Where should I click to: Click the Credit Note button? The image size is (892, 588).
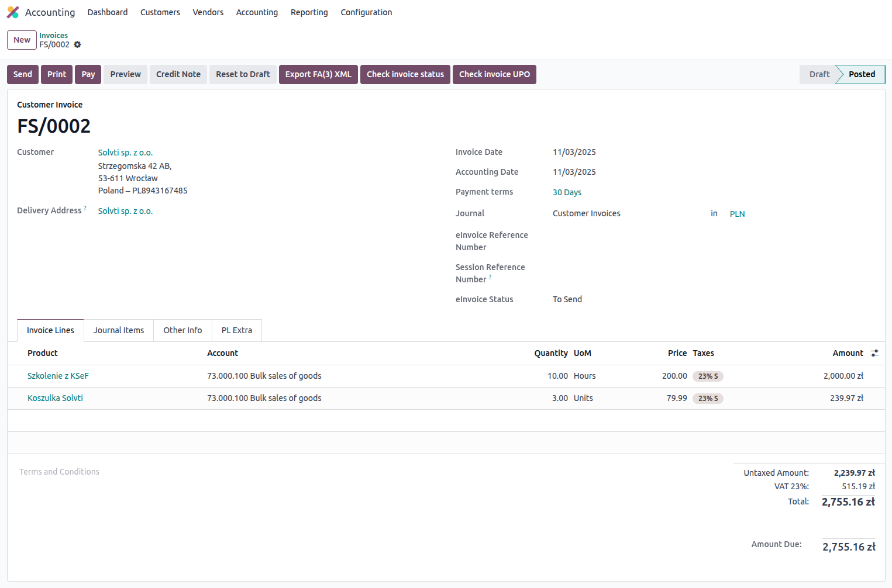click(178, 74)
